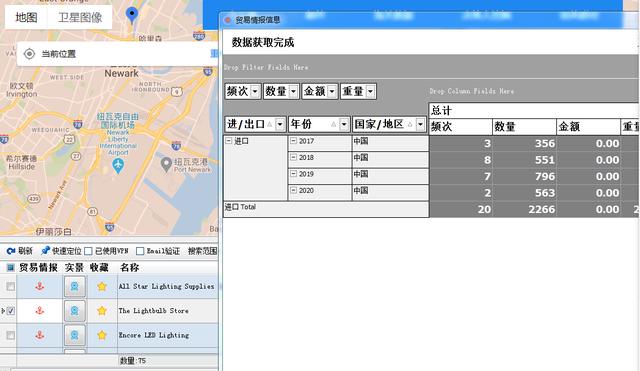This screenshot has height=371, width=640.
Task: Click favorite star for The Lightbulb Store
Action: click(x=102, y=311)
